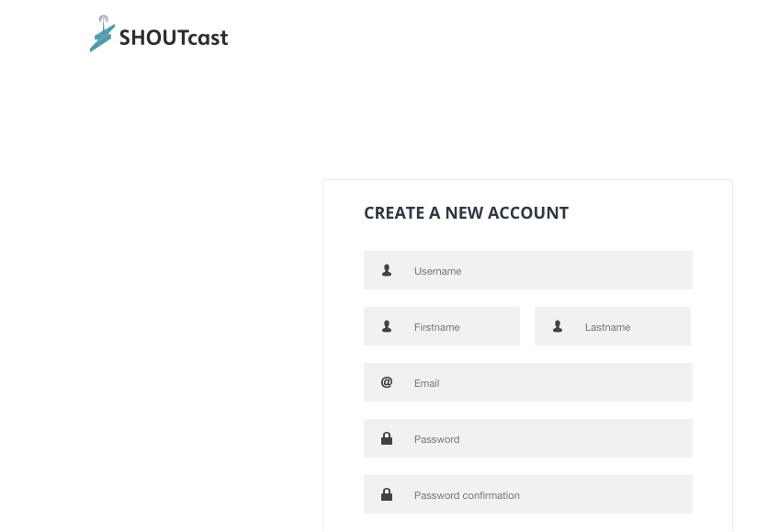Focus the Username input field
The width and height of the screenshot is (779, 532).
(x=527, y=270)
